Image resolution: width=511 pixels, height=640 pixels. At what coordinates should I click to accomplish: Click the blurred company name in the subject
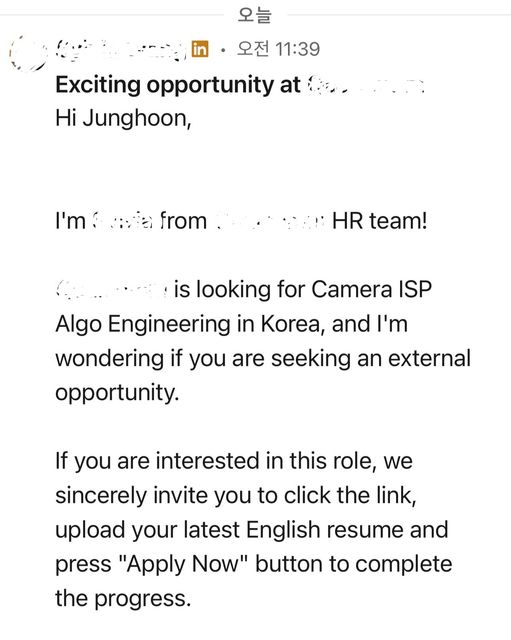pyautogui.click(x=366, y=85)
